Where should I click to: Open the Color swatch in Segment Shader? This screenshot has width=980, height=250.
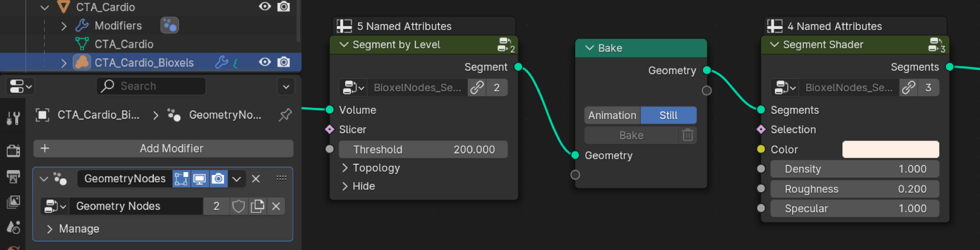[890, 150]
